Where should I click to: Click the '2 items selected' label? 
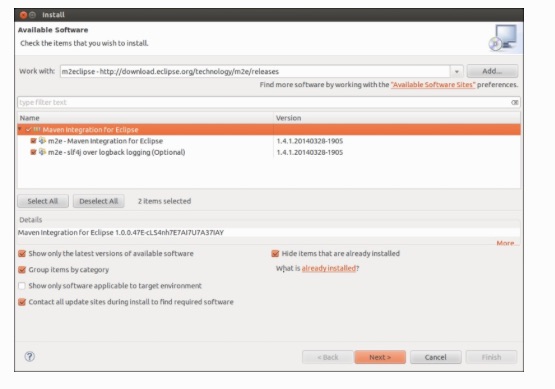(x=164, y=201)
